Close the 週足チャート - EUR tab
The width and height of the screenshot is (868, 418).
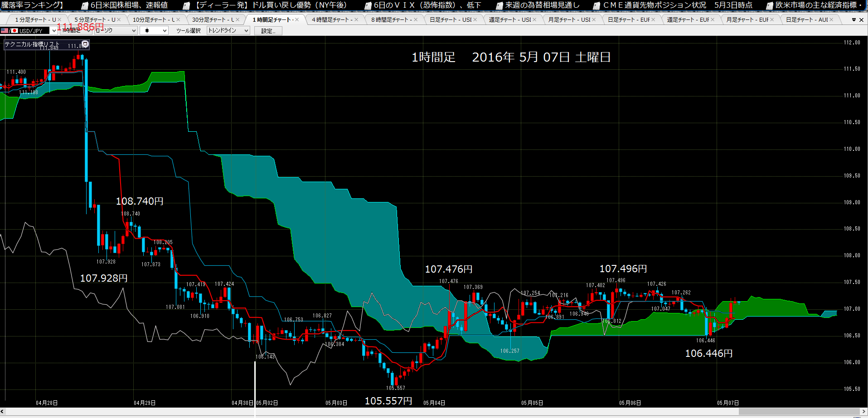pyautogui.click(x=713, y=19)
